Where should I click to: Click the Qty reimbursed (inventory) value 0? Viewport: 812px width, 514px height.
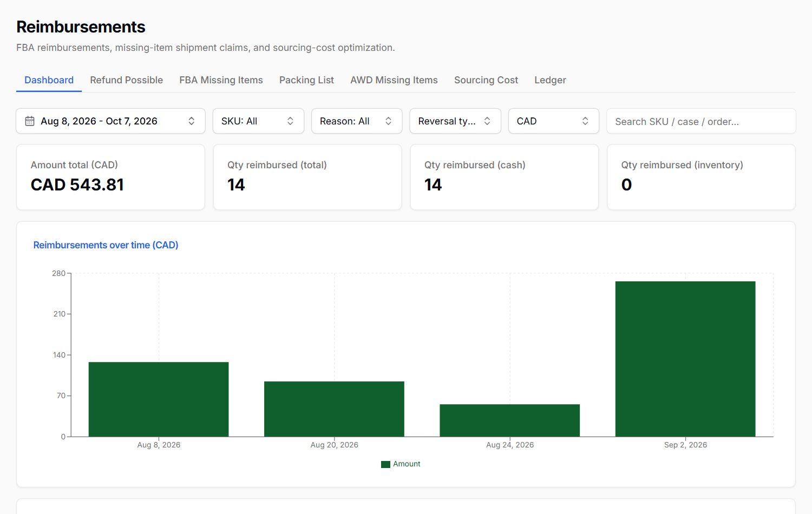point(626,185)
